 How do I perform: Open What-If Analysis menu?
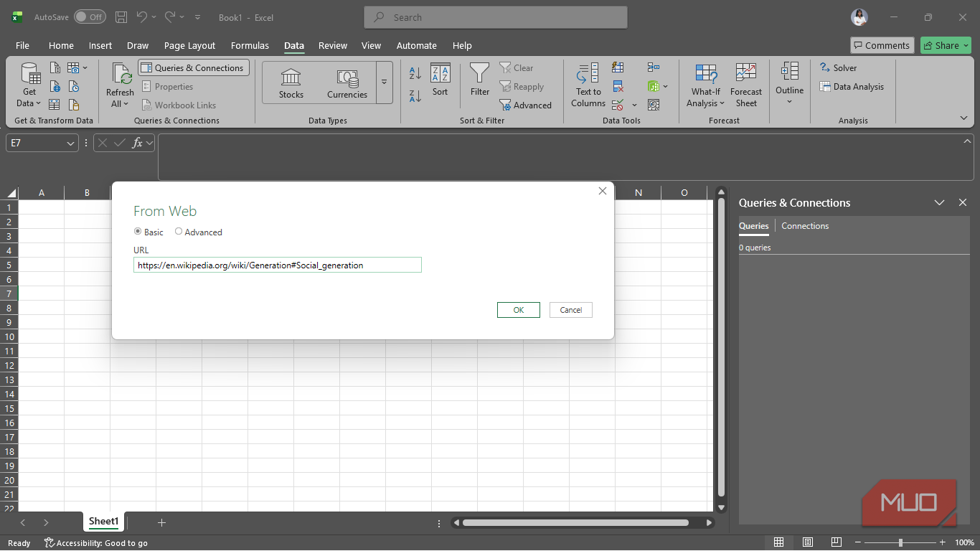706,85
